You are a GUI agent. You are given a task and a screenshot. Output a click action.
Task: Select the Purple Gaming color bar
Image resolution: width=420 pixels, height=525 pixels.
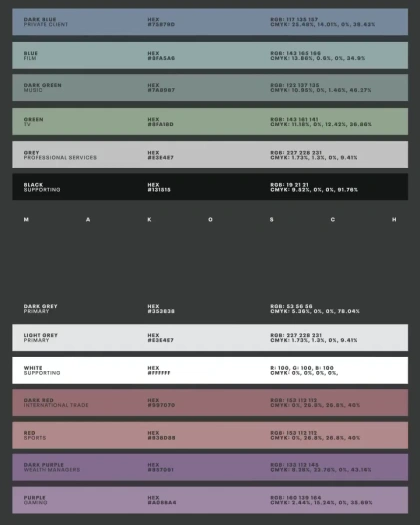(210, 500)
